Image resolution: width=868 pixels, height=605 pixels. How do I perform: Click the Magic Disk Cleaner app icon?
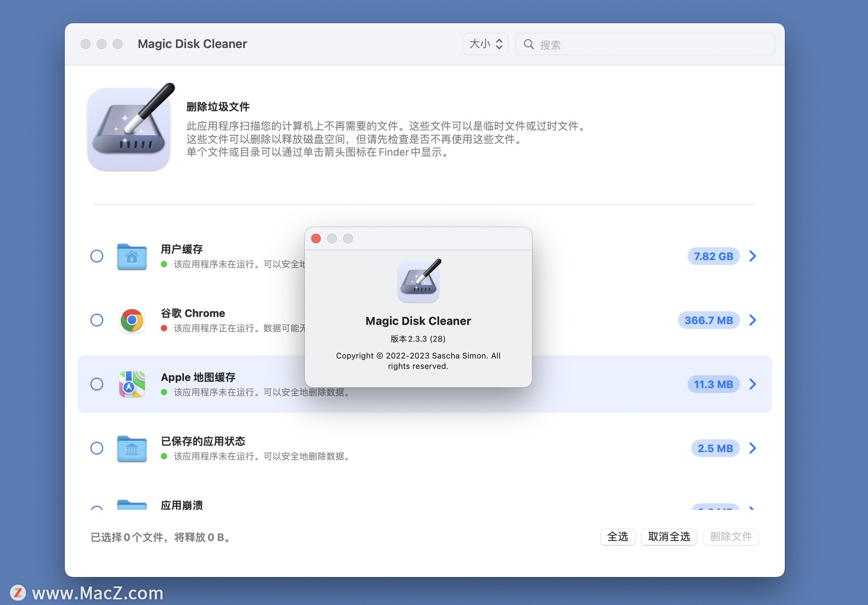pos(130,128)
